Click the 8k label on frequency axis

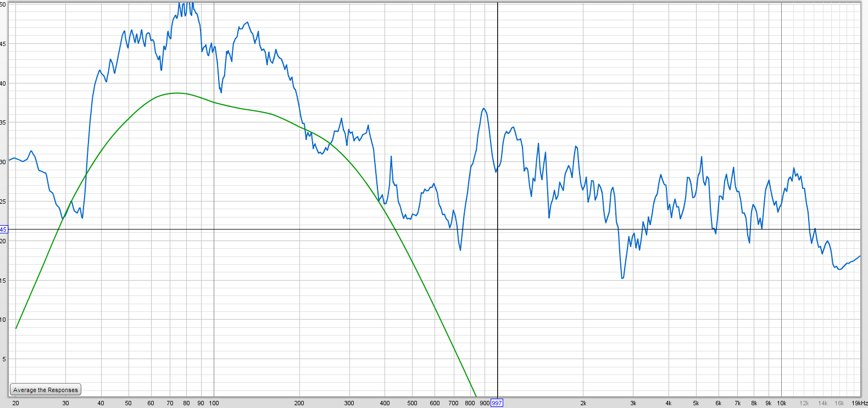click(754, 403)
